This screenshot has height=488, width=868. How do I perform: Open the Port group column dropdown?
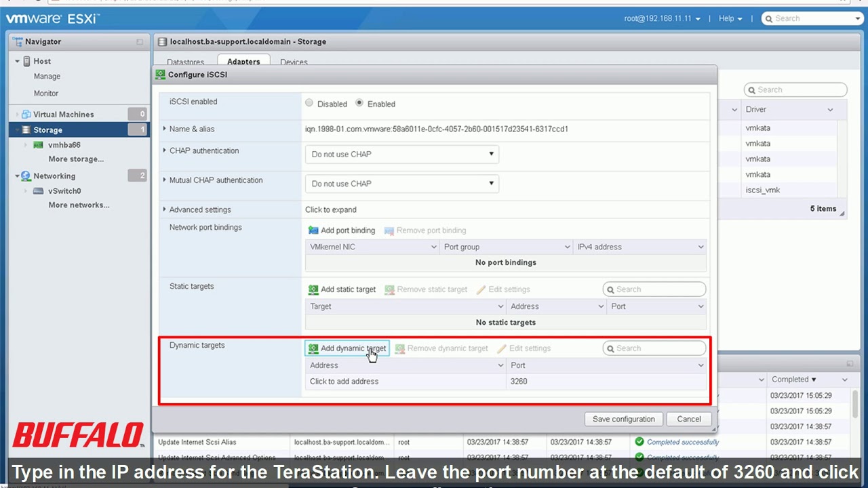pyautogui.click(x=568, y=247)
